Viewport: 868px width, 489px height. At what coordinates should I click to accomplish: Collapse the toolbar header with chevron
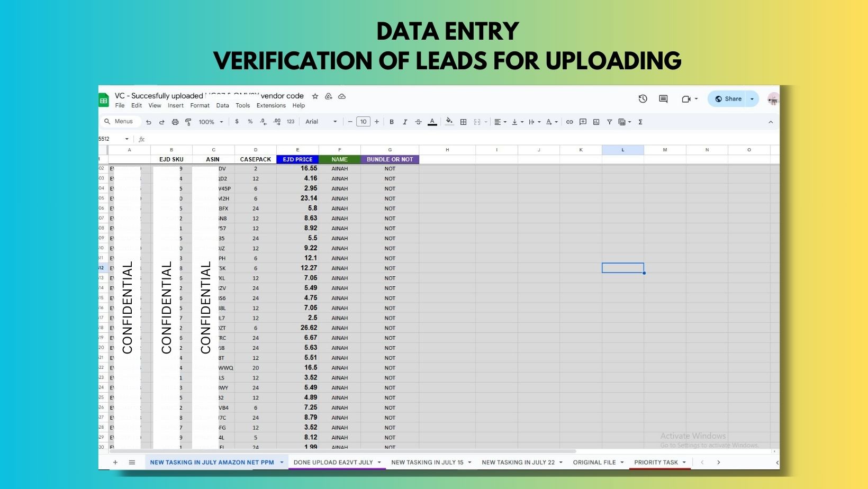pyautogui.click(x=771, y=122)
